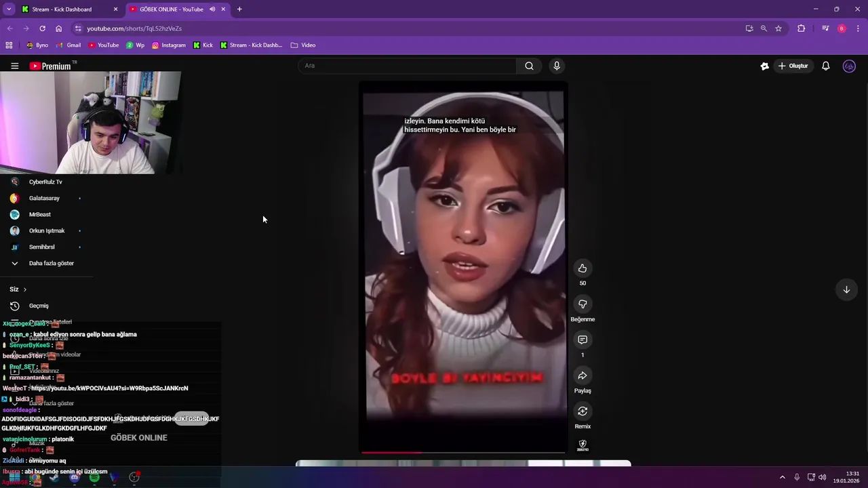868x488 pixels.
Task: Open the Remix option
Action: tap(582, 411)
